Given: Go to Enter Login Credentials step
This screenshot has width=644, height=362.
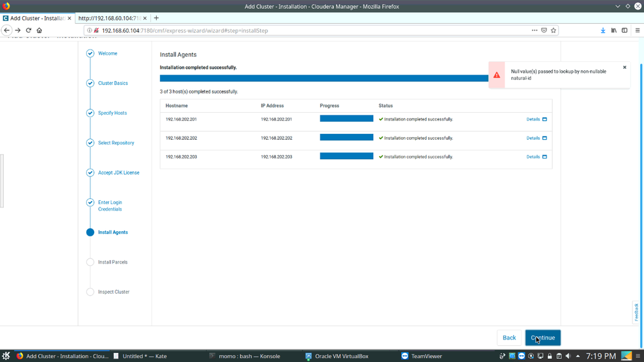Looking at the screenshot, I should (x=110, y=205).
